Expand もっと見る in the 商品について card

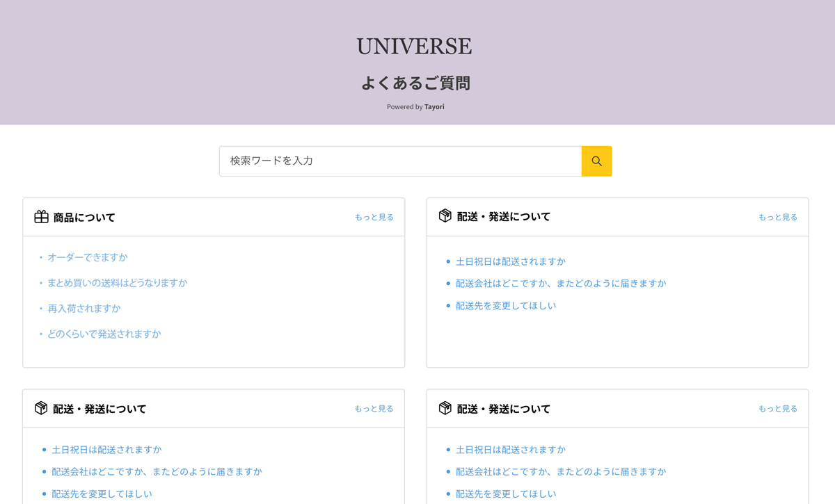(374, 218)
